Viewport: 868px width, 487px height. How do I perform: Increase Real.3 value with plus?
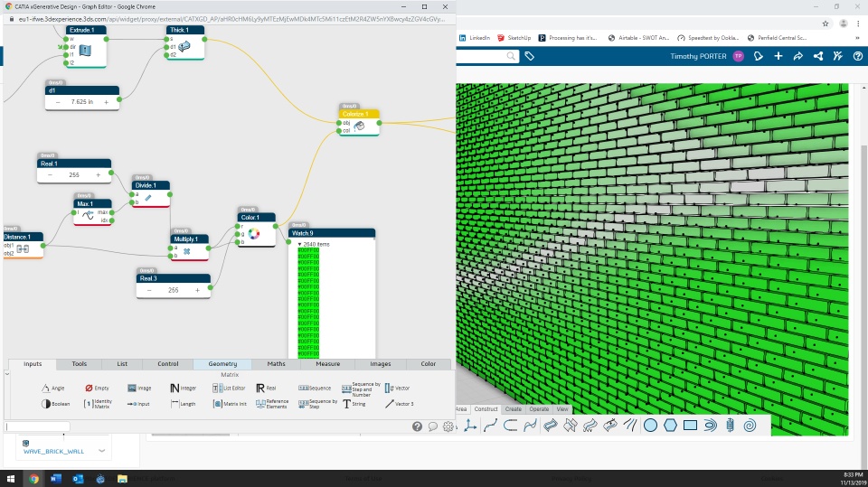pyautogui.click(x=198, y=290)
